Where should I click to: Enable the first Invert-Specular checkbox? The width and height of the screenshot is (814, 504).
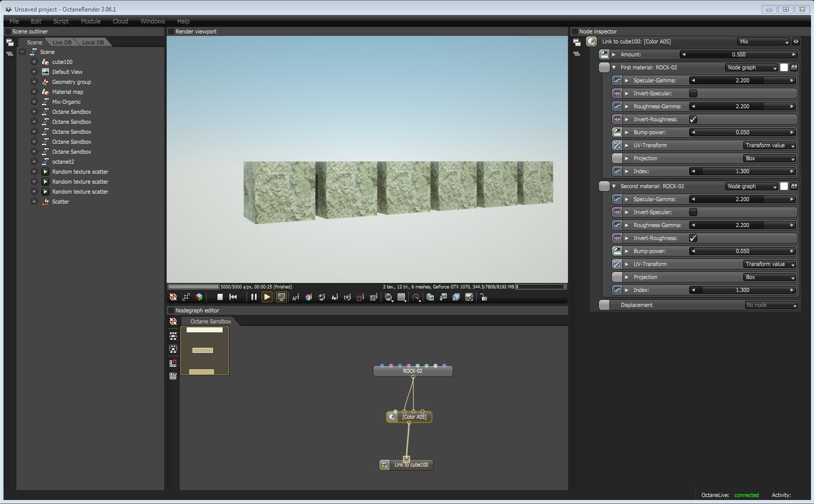tap(693, 93)
